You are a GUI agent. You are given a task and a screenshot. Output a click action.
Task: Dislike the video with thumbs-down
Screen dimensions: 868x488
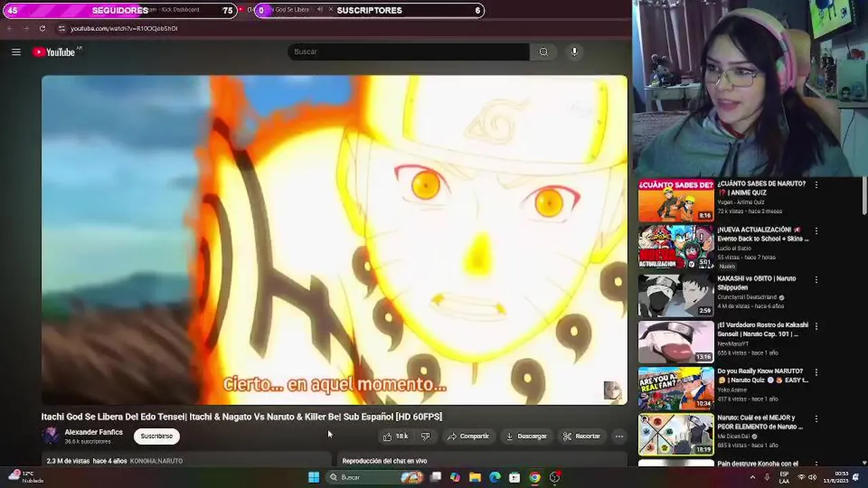coord(425,436)
